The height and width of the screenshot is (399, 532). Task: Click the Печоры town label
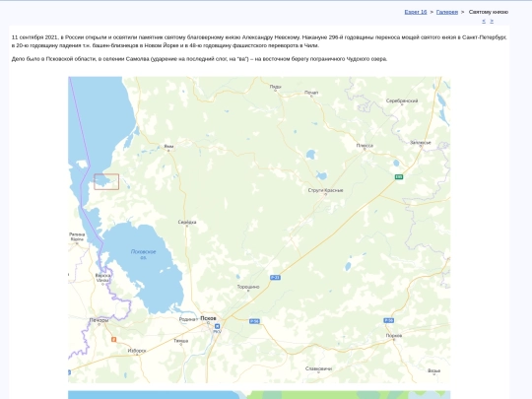click(99, 320)
